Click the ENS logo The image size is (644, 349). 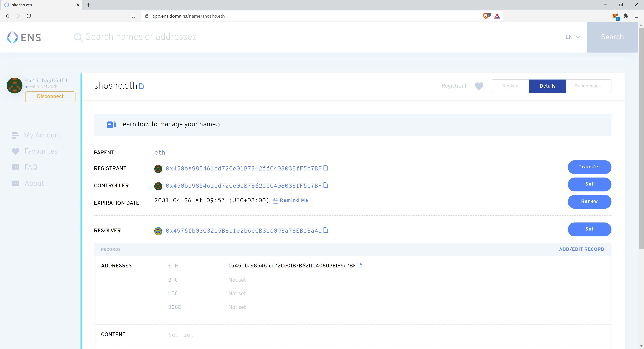point(24,37)
